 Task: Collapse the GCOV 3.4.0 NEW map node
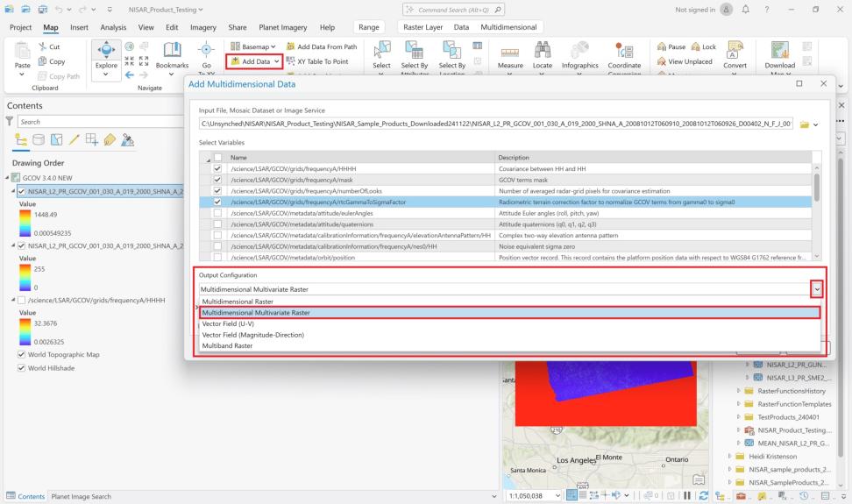(7, 178)
